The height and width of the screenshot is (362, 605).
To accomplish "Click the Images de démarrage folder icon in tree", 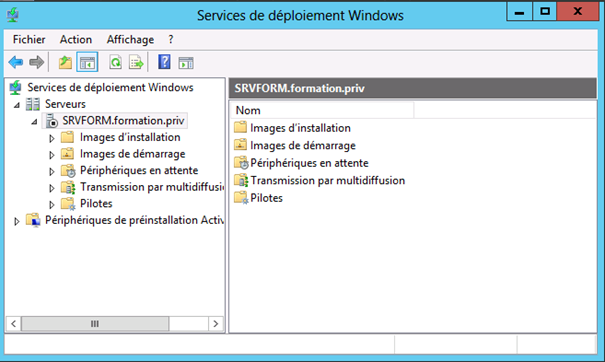I will click(68, 154).
